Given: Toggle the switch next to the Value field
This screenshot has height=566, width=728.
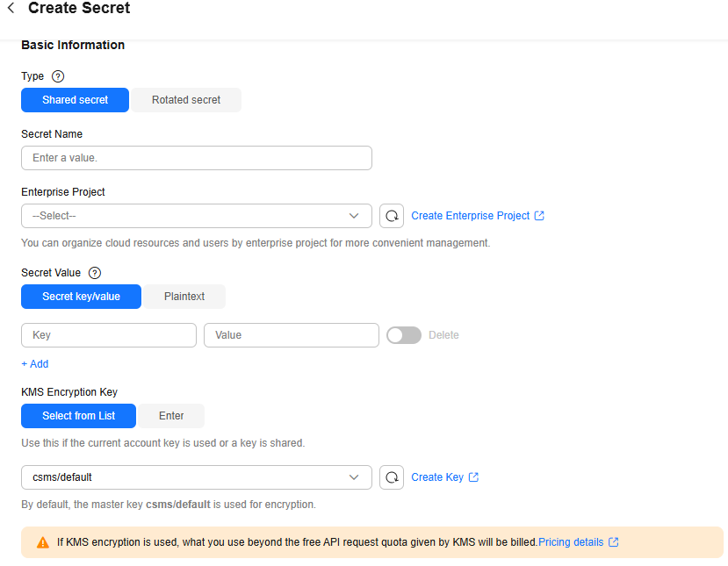Looking at the screenshot, I should coord(404,335).
